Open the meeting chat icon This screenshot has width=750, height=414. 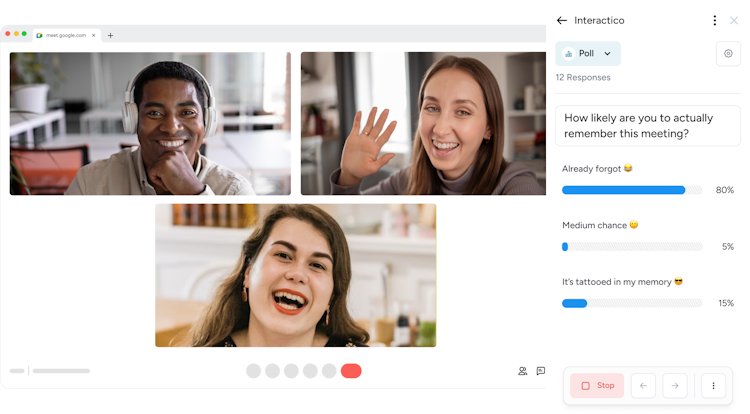pyautogui.click(x=541, y=371)
